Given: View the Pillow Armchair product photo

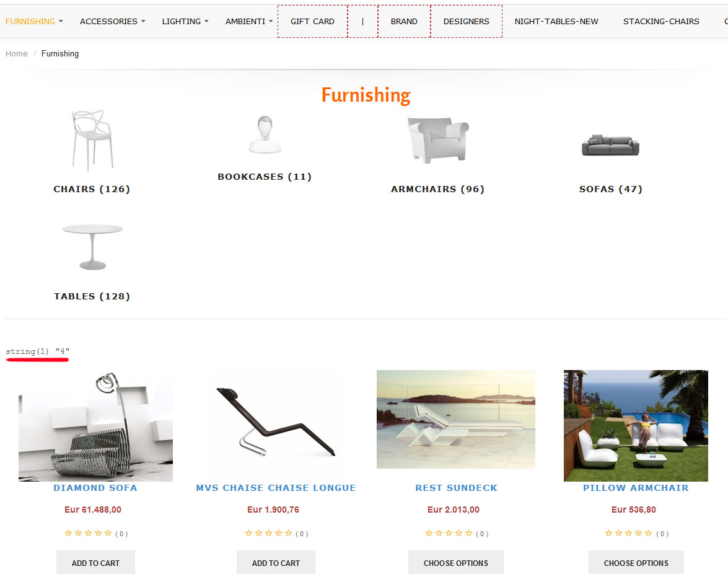Looking at the screenshot, I should pos(636,425).
